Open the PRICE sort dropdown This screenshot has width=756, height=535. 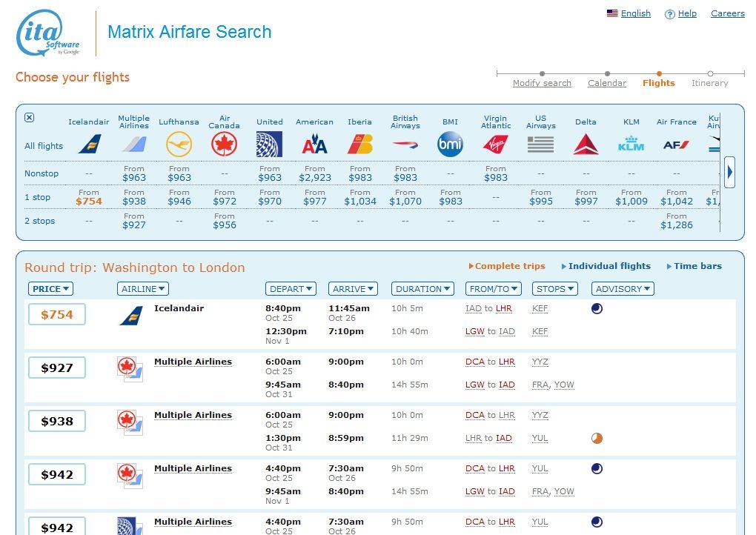[50, 288]
